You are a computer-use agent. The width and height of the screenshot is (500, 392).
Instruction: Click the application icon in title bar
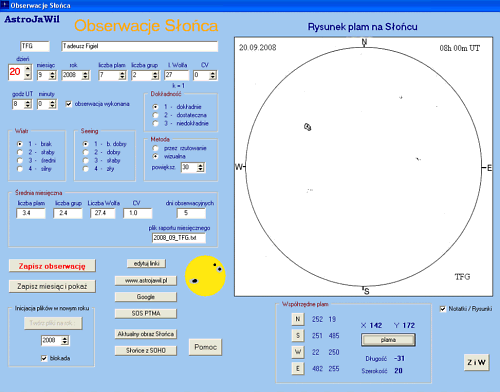4,5
